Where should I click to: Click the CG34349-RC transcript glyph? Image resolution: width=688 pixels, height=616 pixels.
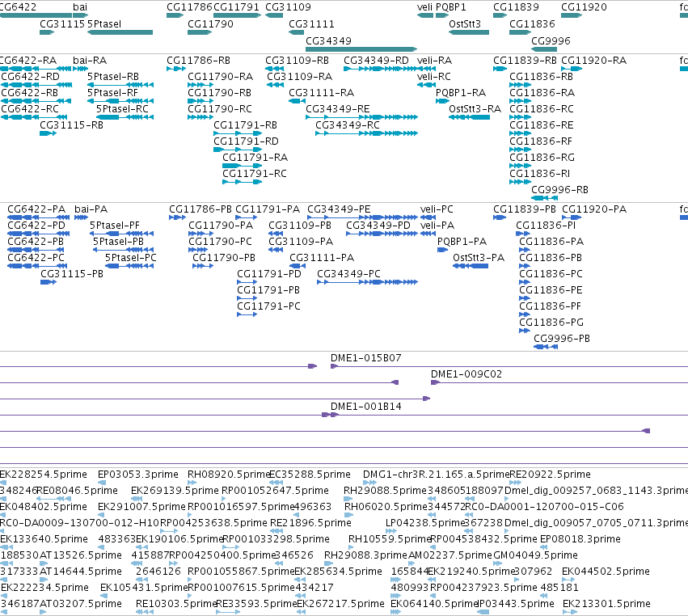[x=366, y=133]
